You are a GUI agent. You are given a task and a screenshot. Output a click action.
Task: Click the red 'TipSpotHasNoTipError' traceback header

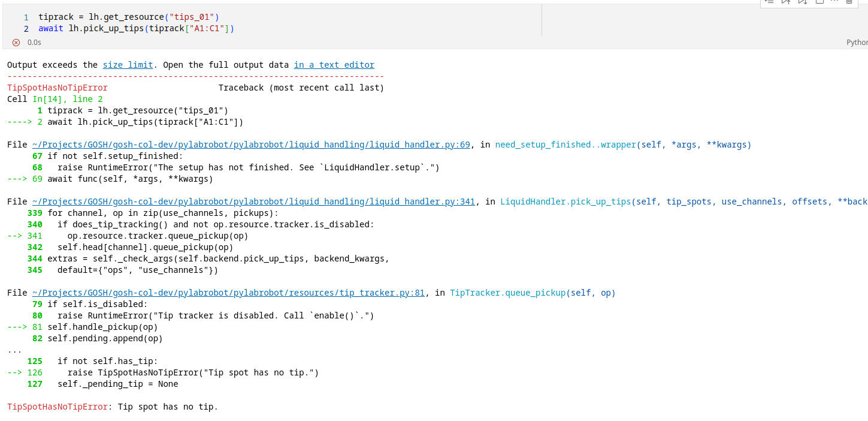point(58,88)
